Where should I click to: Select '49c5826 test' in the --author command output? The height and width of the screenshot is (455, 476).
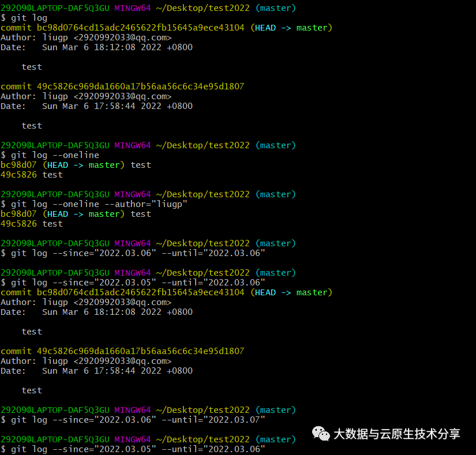coord(32,224)
